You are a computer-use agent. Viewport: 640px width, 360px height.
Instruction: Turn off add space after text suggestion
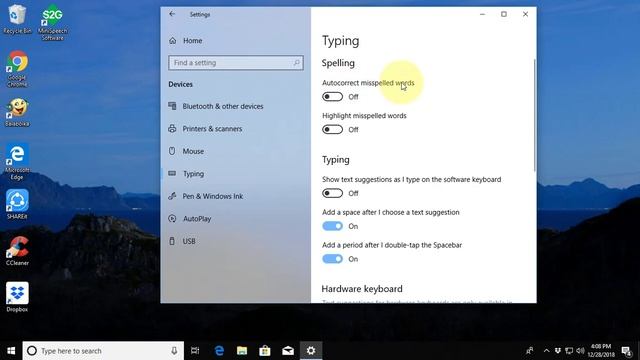(332, 226)
